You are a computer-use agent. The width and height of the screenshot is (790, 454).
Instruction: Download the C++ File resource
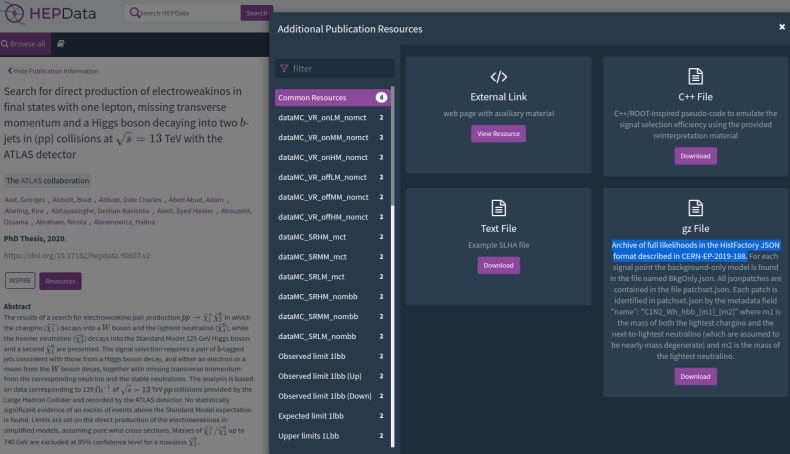[x=695, y=156]
